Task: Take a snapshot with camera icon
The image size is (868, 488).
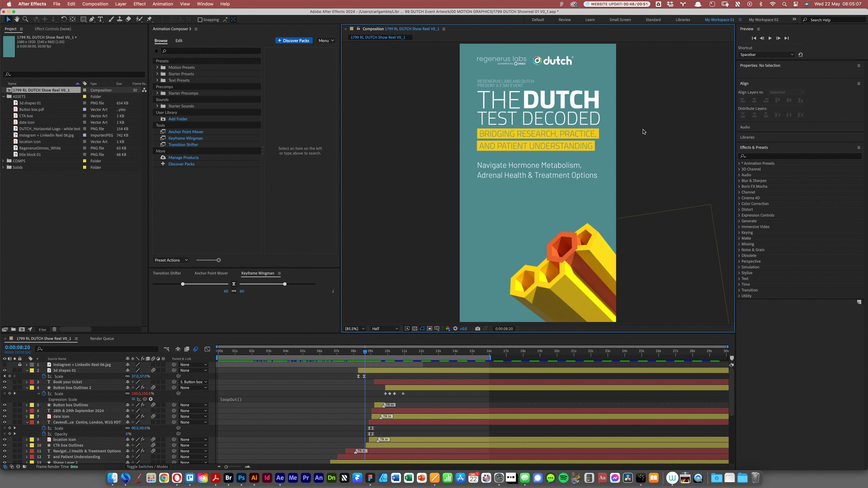Action: (x=478, y=329)
